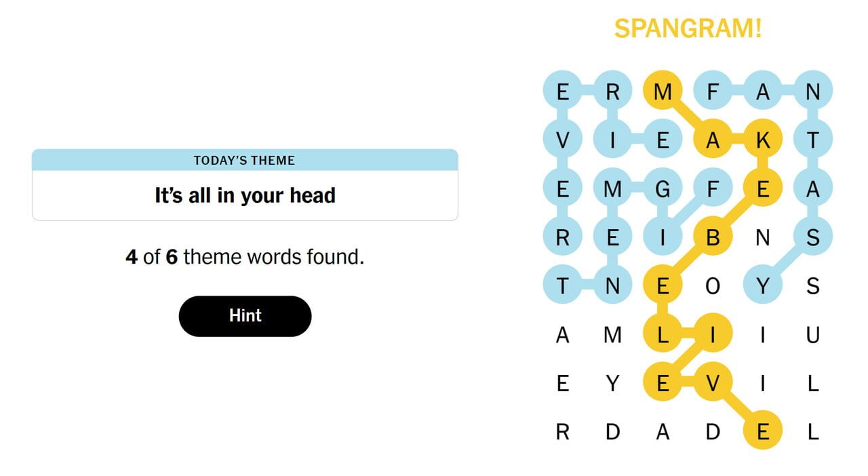This screenshot has width=868, height=476.
Task: Select the blue G tile in the third row
Action: pos(663,188)
